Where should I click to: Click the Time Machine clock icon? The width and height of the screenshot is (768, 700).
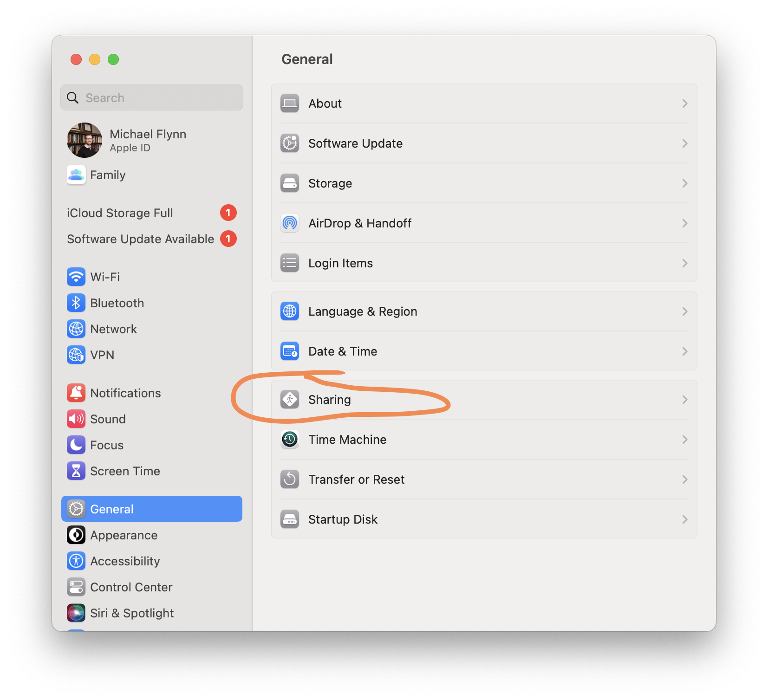pyautogui.click(x=290, y=440)
